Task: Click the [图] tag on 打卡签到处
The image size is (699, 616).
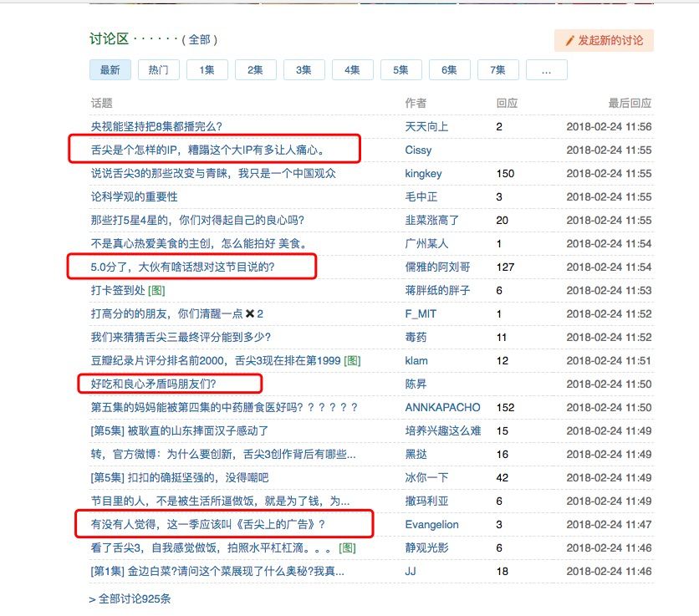Action: coord(156,291)
